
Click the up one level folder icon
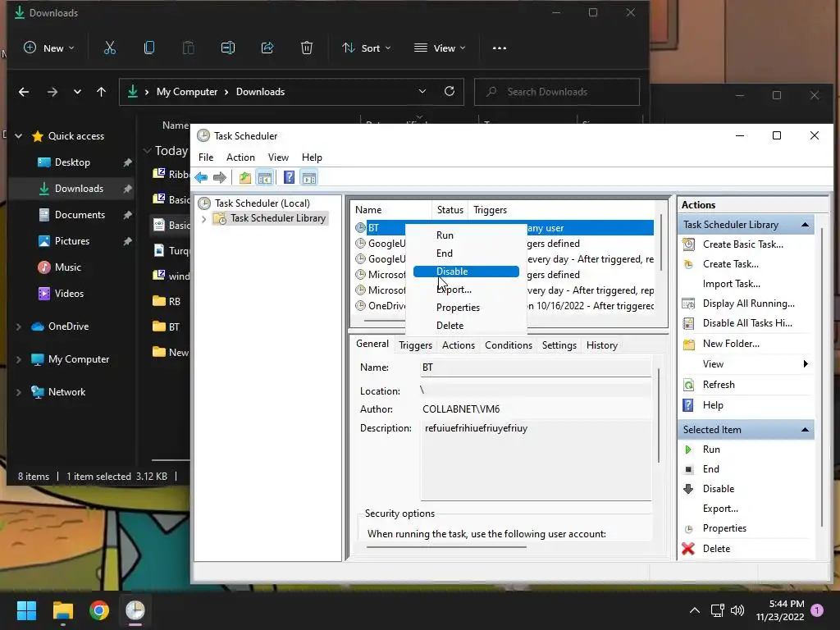pyautogui.click(x=245, y=177)
